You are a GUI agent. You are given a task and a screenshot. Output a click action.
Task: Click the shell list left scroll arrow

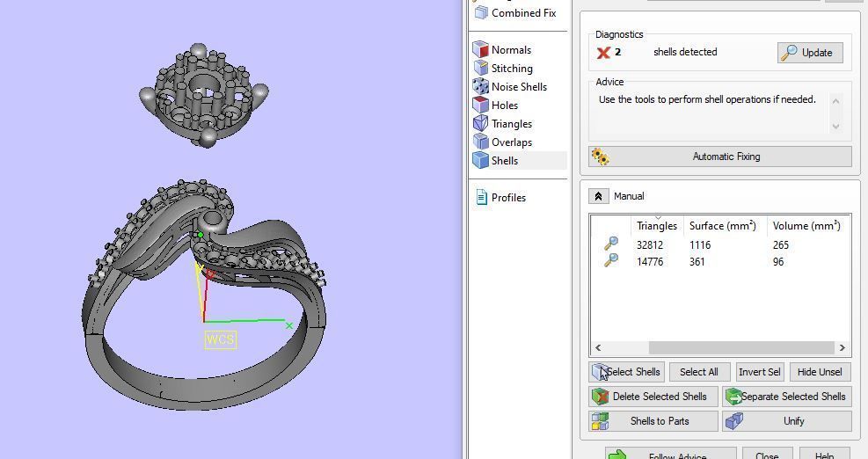tap(598, 347)
